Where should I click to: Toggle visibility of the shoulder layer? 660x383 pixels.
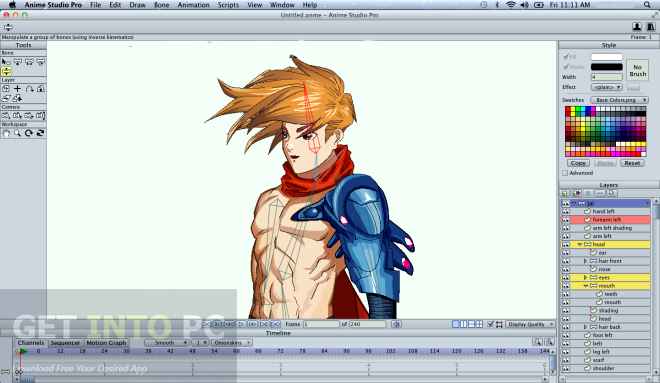tap(565, 368)
